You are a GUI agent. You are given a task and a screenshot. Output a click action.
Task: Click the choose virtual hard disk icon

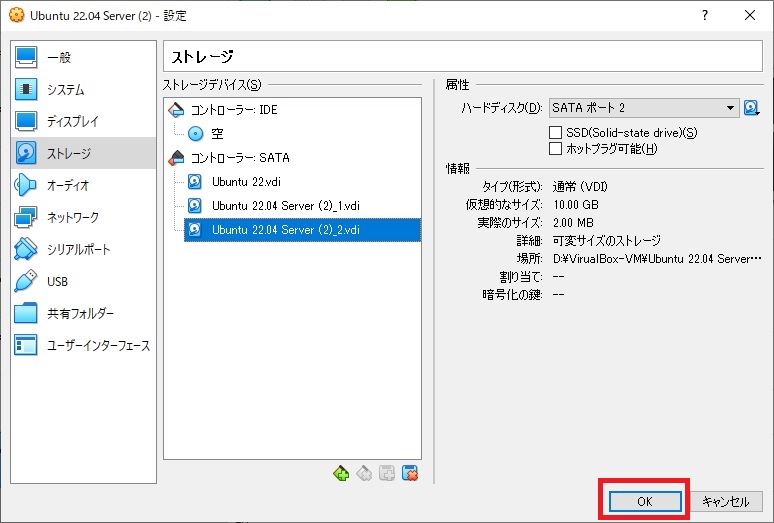click(751, 108)
